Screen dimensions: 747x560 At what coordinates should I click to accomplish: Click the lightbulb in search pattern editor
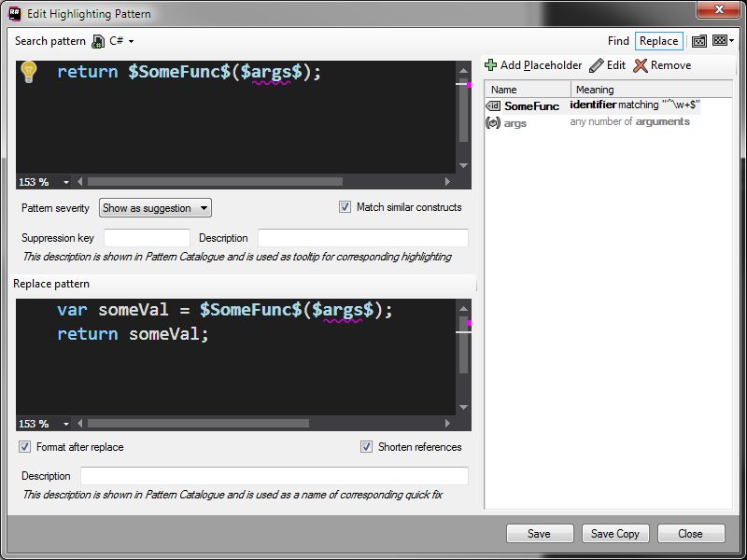29,72
